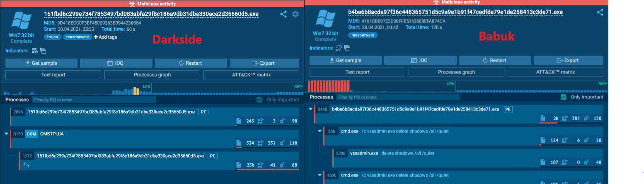Click COM badge on CMSTPLUA process

pyautogui.click(x=31, y=134)
